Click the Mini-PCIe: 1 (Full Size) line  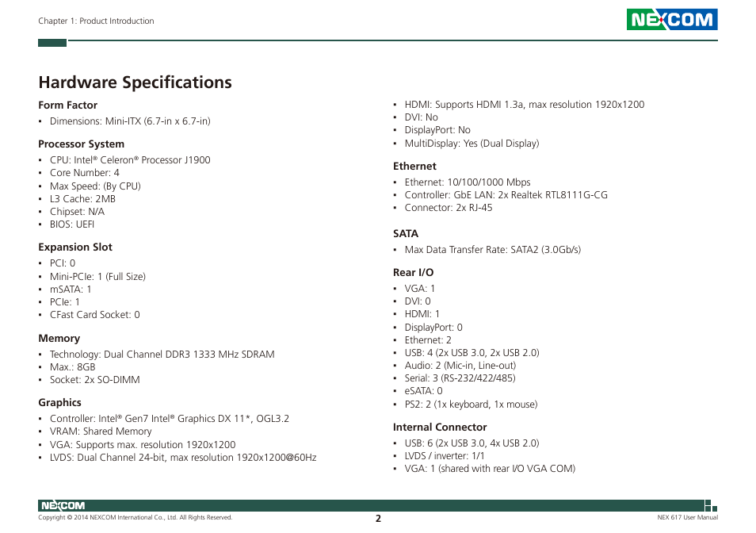(97, 276)
